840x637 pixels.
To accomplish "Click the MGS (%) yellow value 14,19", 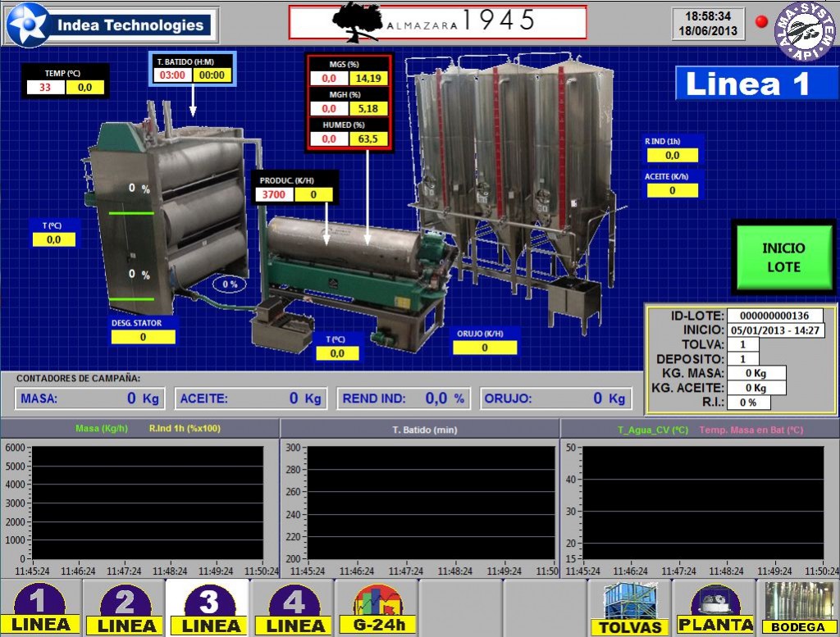I will [368, 78].
